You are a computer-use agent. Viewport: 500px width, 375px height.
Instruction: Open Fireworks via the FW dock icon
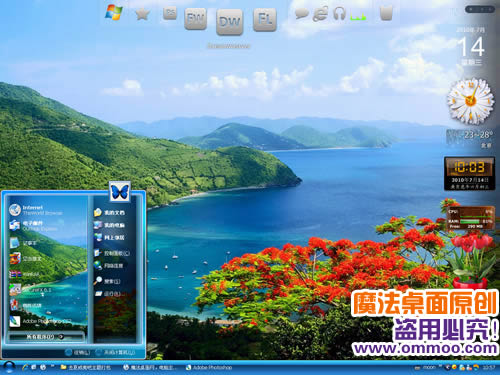(x=195, y=19)
